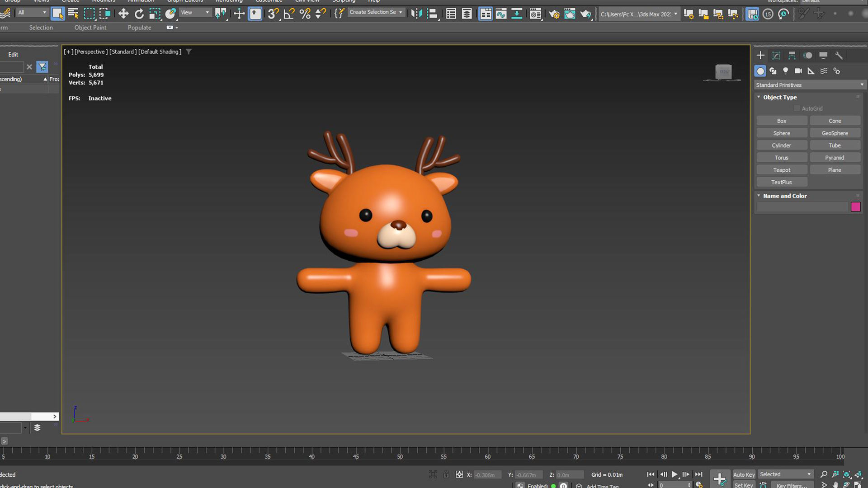Click the Mirror tool
868x488 pixels.
click(416, 14)
